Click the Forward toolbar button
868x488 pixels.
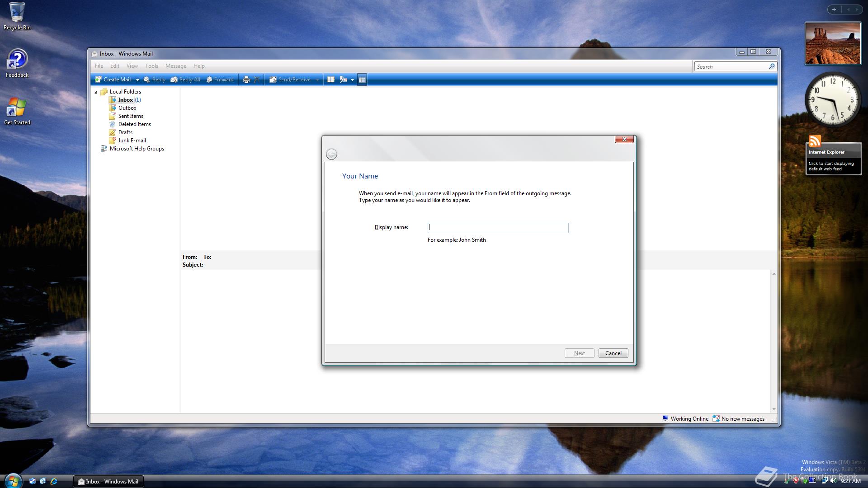220,80
